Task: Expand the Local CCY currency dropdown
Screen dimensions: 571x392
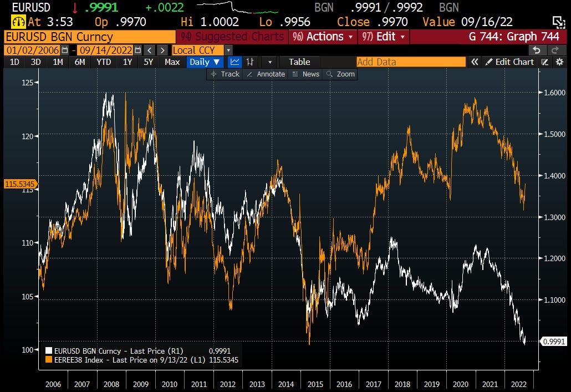Action: click(228, 50)
